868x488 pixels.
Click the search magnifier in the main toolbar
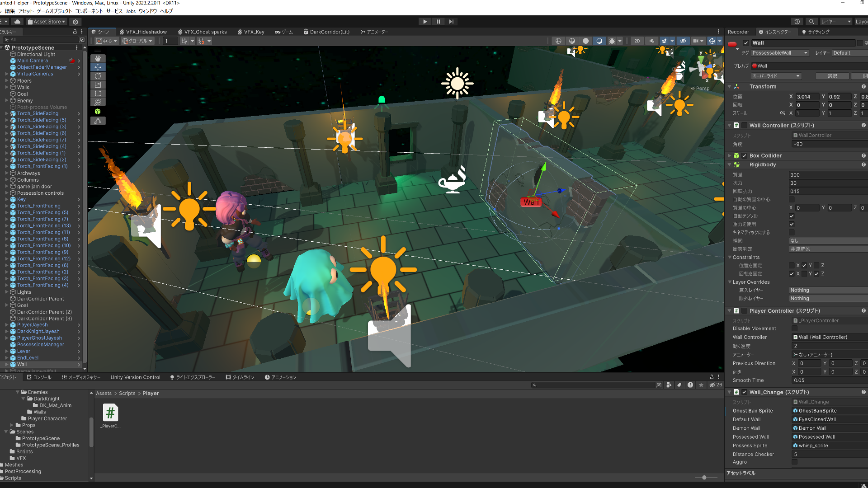tap(812, 21)
